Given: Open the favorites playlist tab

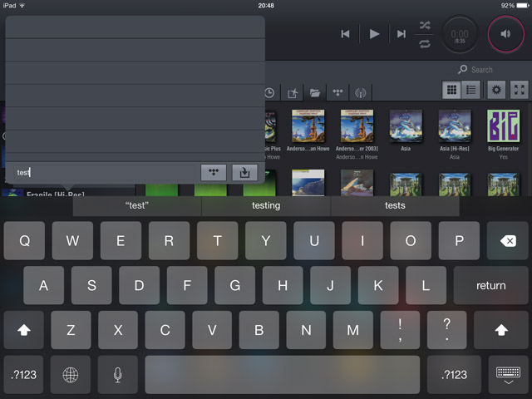Looking at the screenshot, I should 293,92.
